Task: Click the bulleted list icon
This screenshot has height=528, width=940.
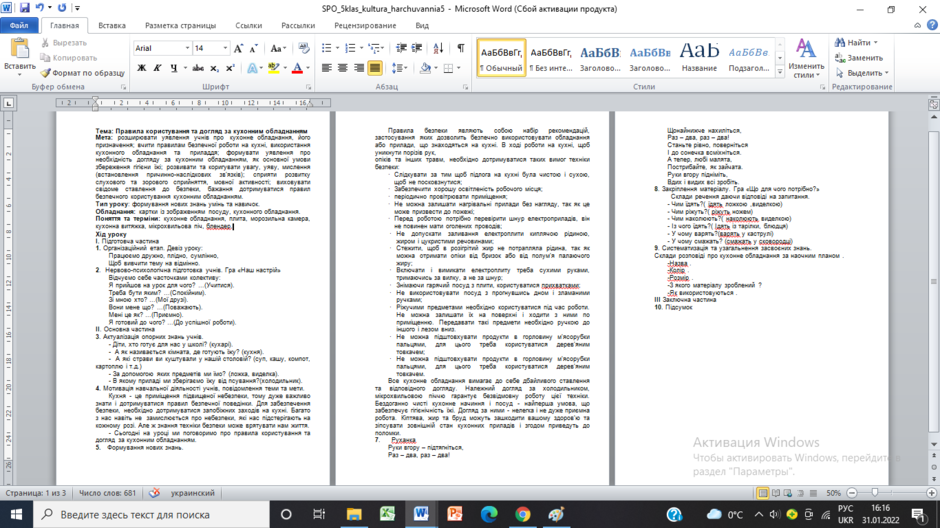Action: (x=326, y=48)
